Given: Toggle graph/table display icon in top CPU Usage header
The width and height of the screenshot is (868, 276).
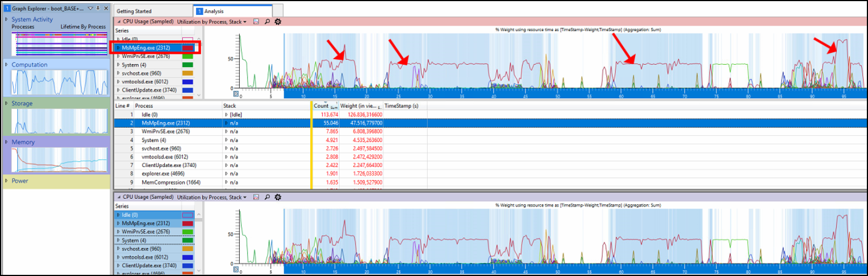Looking at the screenshot, I should 256,22.
